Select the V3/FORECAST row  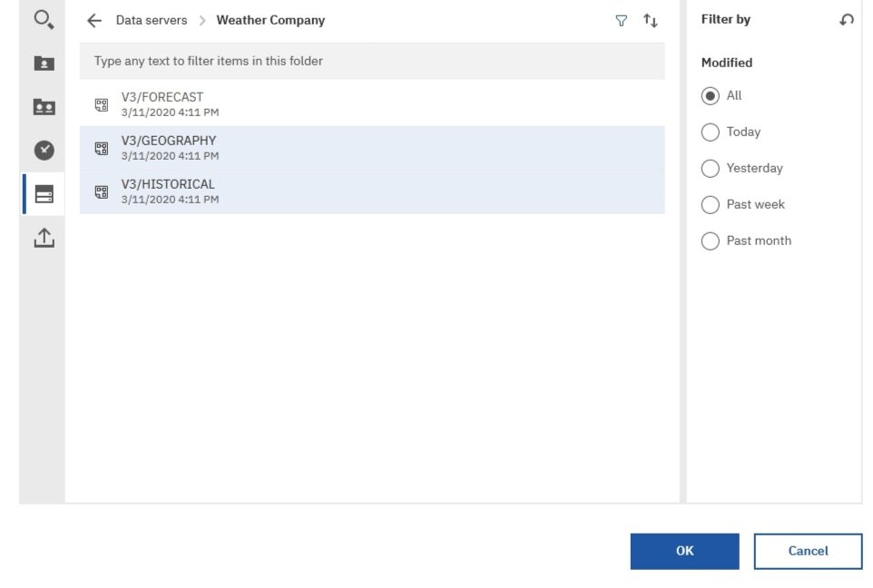coord(372,104)
